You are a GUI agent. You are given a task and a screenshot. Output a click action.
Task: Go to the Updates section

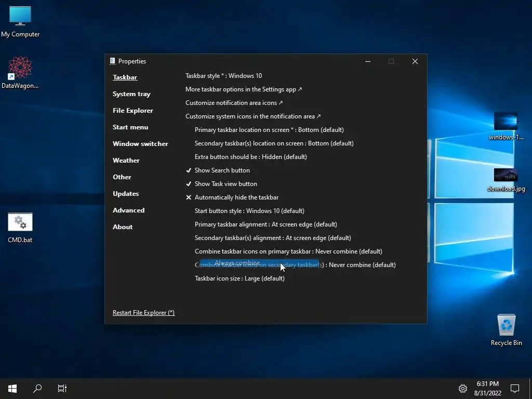[x=126, y=194]
